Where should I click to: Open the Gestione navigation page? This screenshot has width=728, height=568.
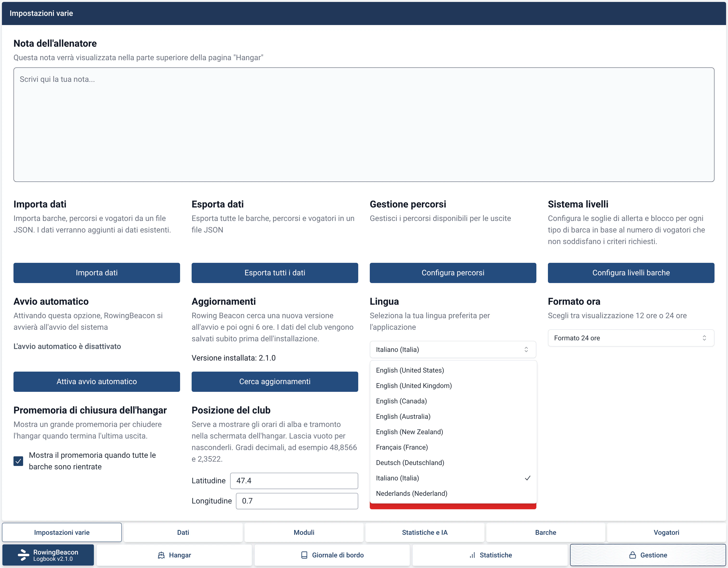(x=648, y=555)
